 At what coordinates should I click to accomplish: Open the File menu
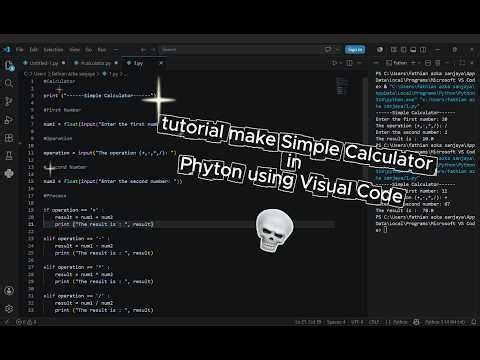click(20, 50)
